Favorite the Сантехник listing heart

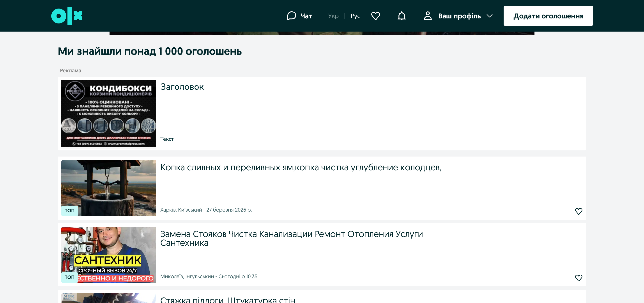(x=579, y=278)
